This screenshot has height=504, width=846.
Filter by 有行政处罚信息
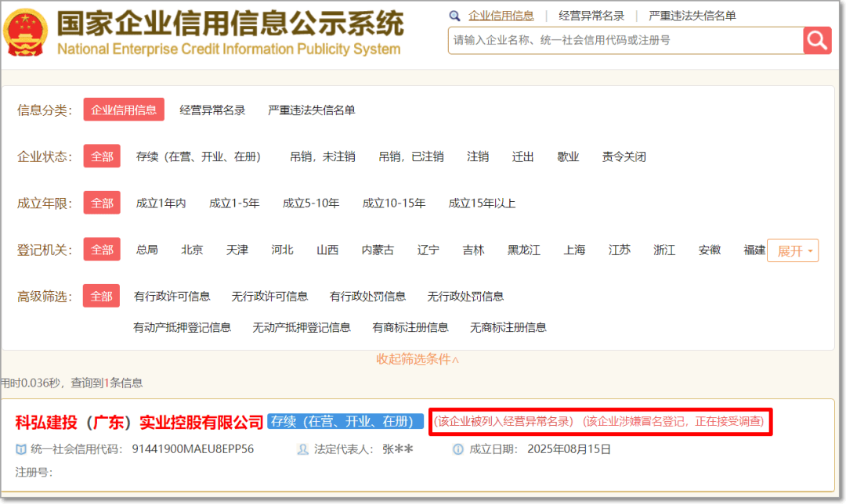pos(367,297)
